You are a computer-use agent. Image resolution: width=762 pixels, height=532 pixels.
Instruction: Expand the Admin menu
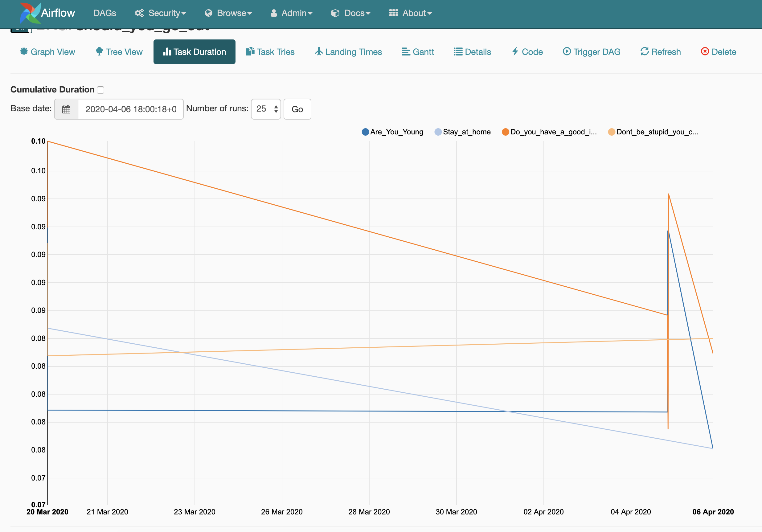point(291,13)
